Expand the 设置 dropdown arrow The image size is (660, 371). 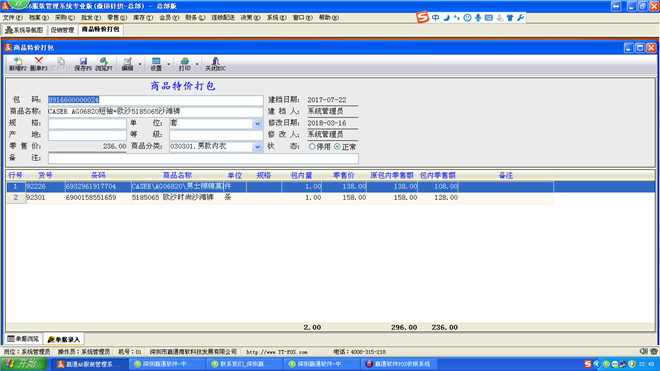click(168, 64)
